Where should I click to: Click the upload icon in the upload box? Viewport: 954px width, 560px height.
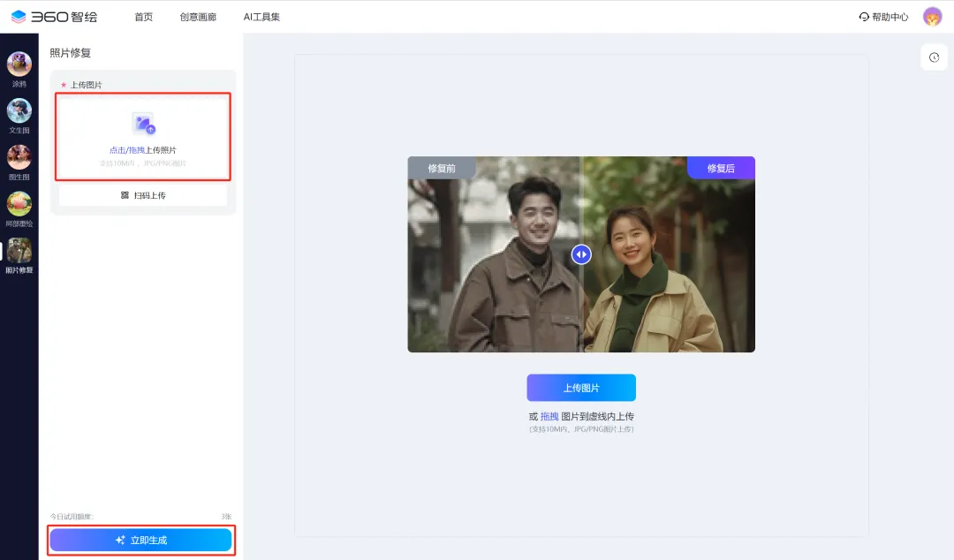click(x=142, y=124)
